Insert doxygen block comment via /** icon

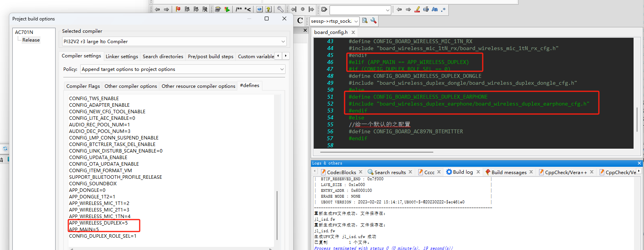pyautogui.click(x=239, y=9)
